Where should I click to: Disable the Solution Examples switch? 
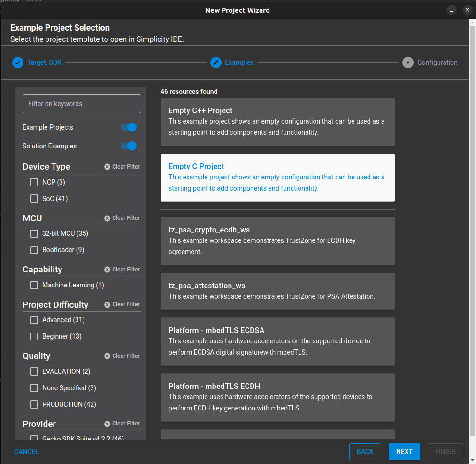click(x=129, y=146)
